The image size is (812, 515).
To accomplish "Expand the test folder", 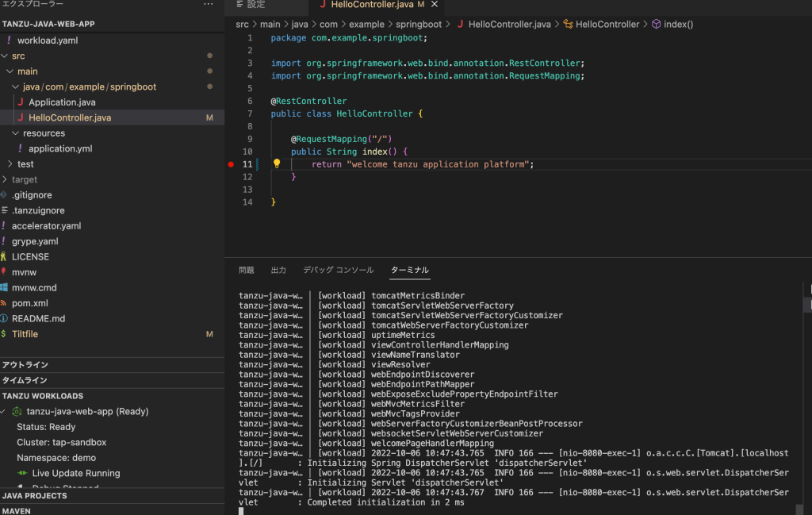I will coord(10,164).
